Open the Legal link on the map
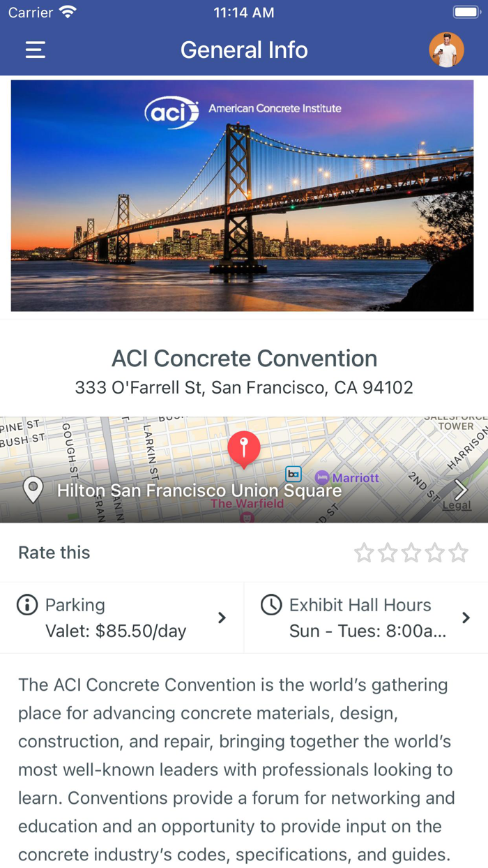Screen dimensions: 488x868 (458, 504)
